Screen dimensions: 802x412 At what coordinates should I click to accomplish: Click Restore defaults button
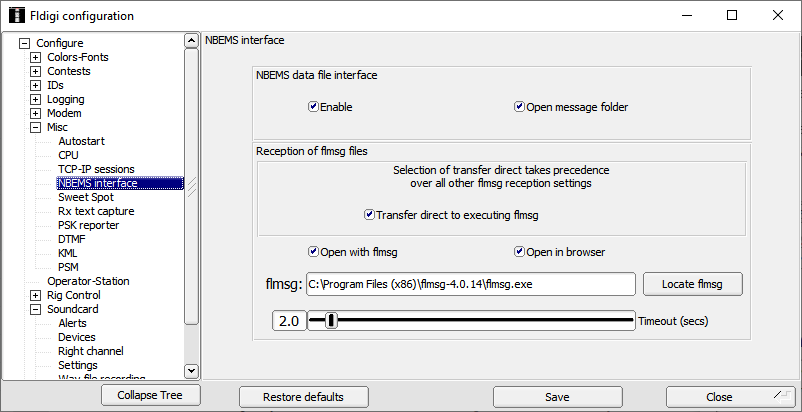click(x=303, y=397)
